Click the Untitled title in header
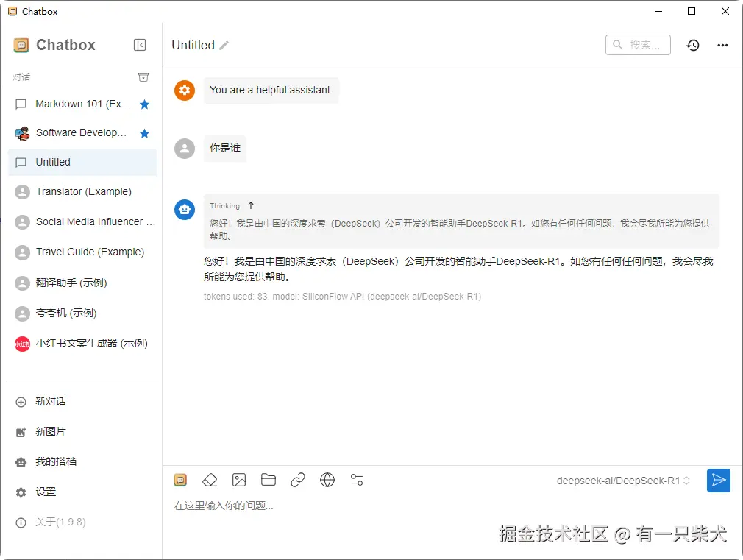 (193, 45)
